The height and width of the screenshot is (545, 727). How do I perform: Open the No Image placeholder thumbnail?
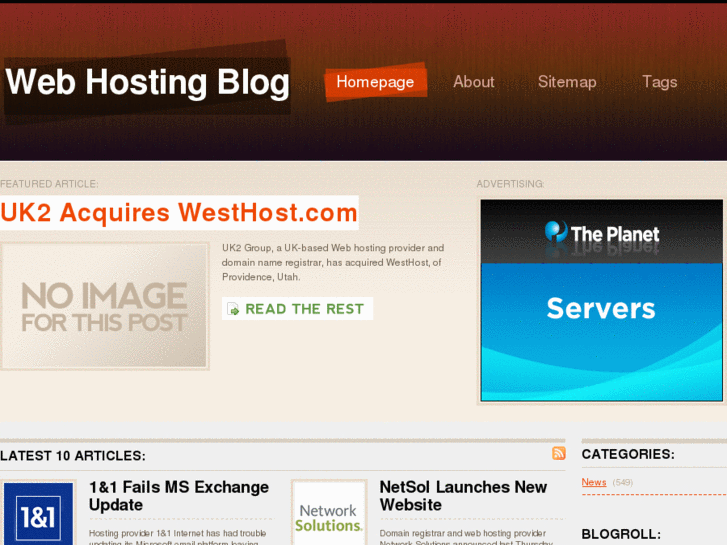pyautogui.click(x=104, y=306)
